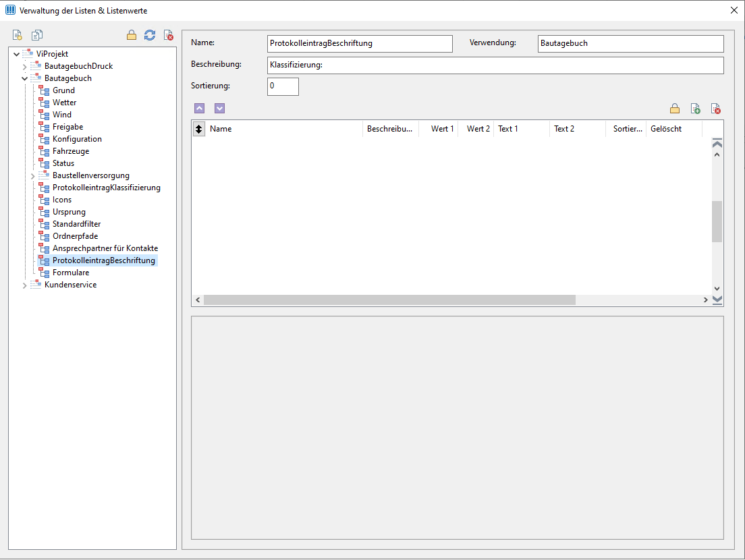The image size is (745, 560).
Task: Add a new list value with the green plus icon
Action: (695, 109)
